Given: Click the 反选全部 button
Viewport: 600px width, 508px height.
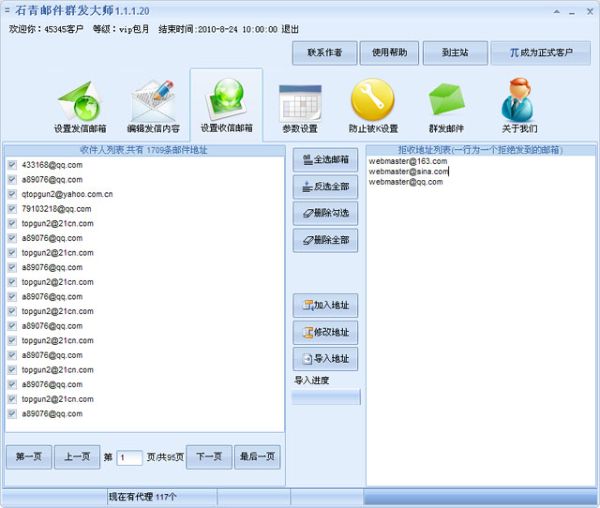Looking at the screenshot, I should (325, 187).
